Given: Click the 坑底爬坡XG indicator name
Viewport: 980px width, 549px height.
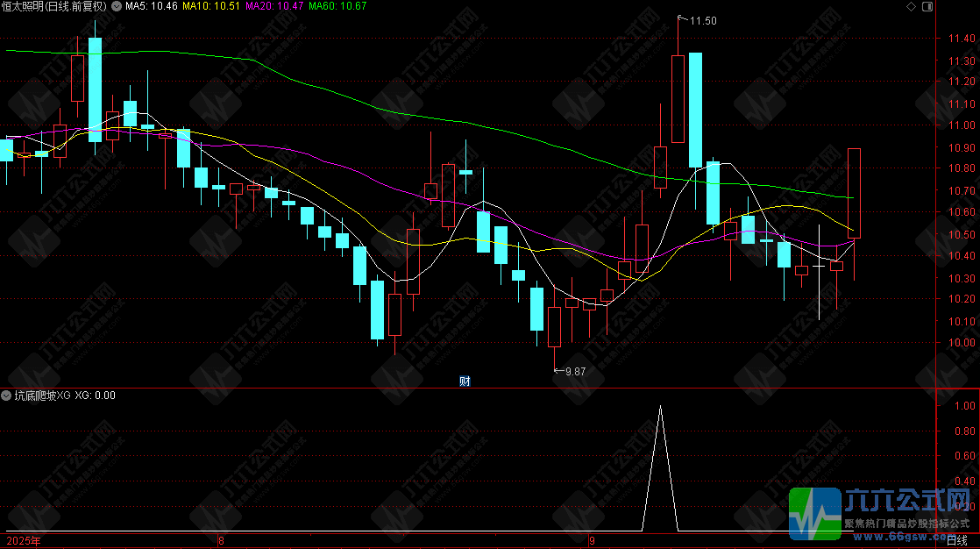Looking at the screenshot, I should (42, 396).
